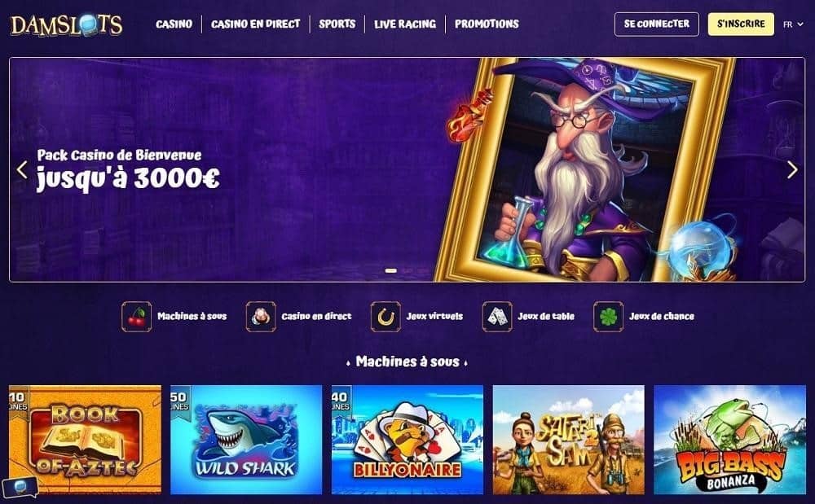Open the Billyonaire slot thumbnail

click(x=407, y=440)
